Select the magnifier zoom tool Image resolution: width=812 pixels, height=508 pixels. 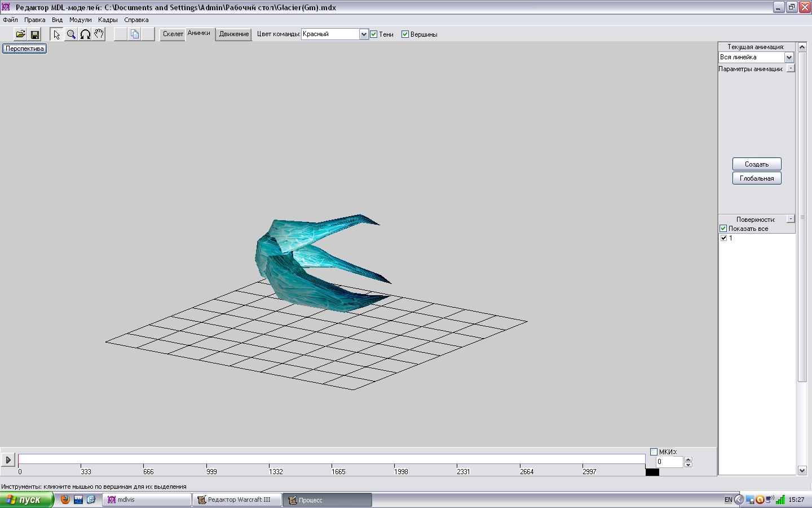point(71,34)
